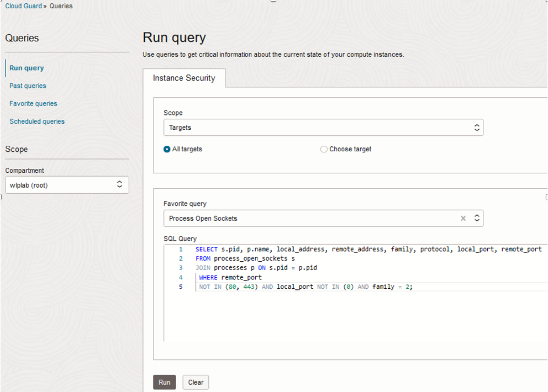Click line number 4 in the SQL editor

[x=180, y=277]
